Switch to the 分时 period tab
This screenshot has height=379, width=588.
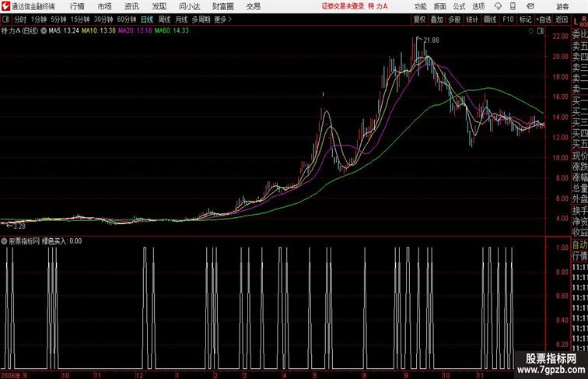(20, 19)
